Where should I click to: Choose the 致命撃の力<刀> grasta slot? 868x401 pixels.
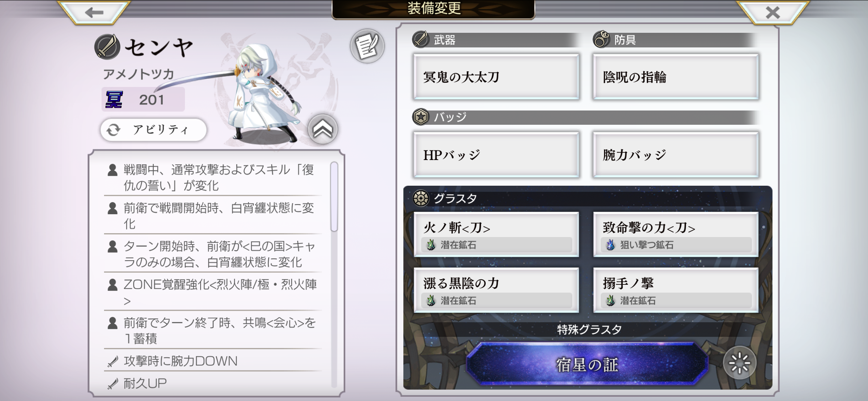pos(676,235)
